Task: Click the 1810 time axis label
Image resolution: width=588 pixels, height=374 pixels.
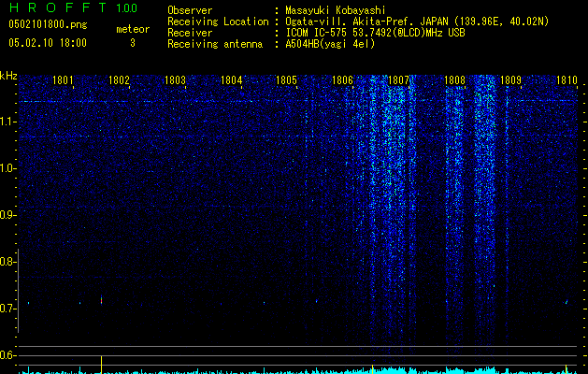Action: 566,79
